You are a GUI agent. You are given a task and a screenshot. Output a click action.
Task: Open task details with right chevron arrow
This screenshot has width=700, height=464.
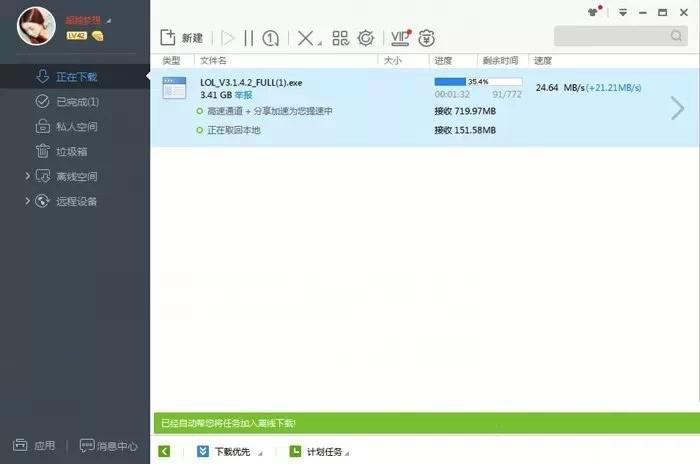coord(677,108)
